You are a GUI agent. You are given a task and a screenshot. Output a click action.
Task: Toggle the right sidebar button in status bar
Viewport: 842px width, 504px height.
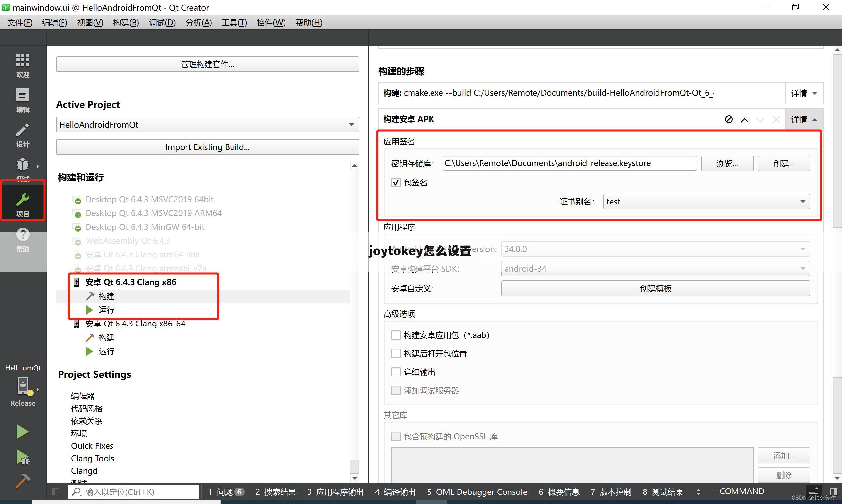click(x=834, y=492)
